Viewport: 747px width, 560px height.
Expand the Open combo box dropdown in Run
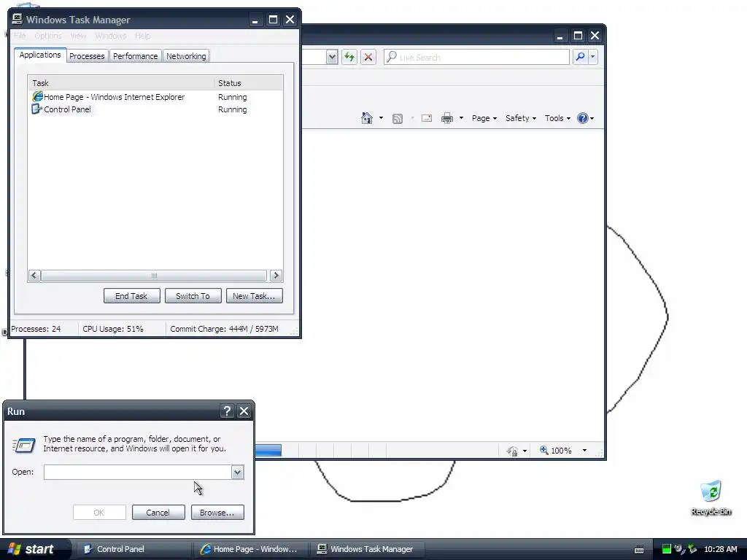click(x=237, y=472)
